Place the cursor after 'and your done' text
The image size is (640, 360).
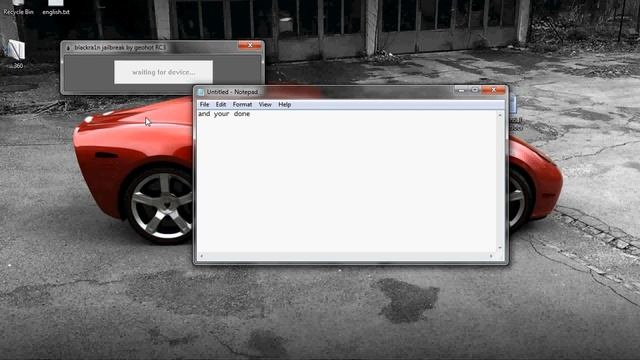tap(251, 114)
